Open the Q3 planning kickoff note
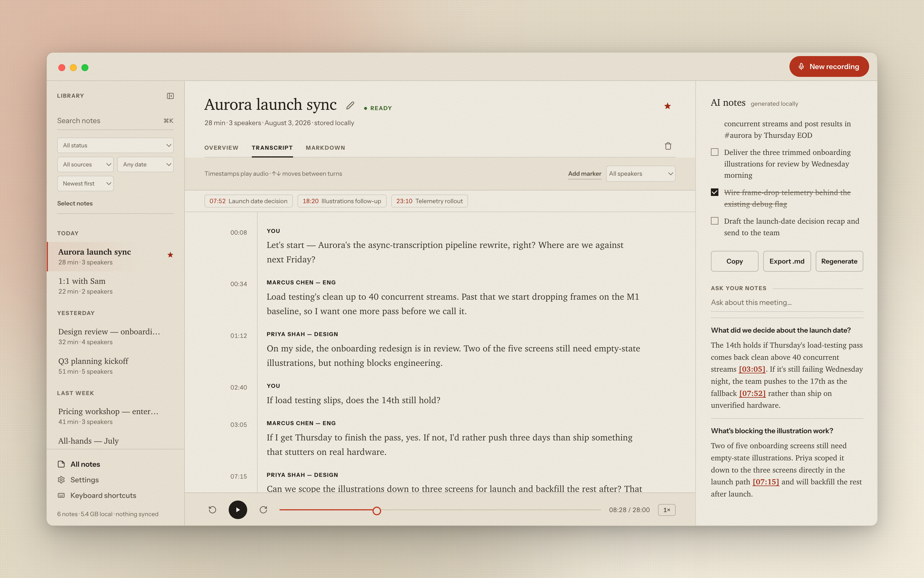This screenshot has height=578, width=924. tap(115, 366)
